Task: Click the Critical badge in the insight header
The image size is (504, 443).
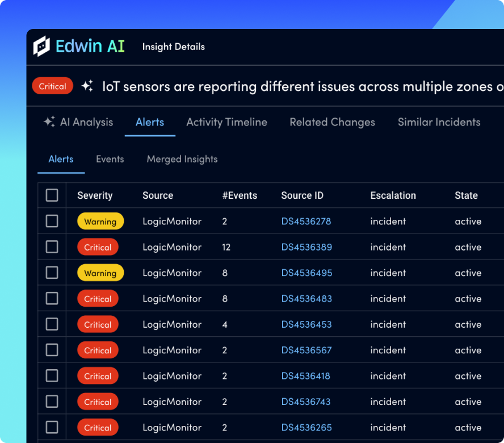Action: click(x=53, y=86)
